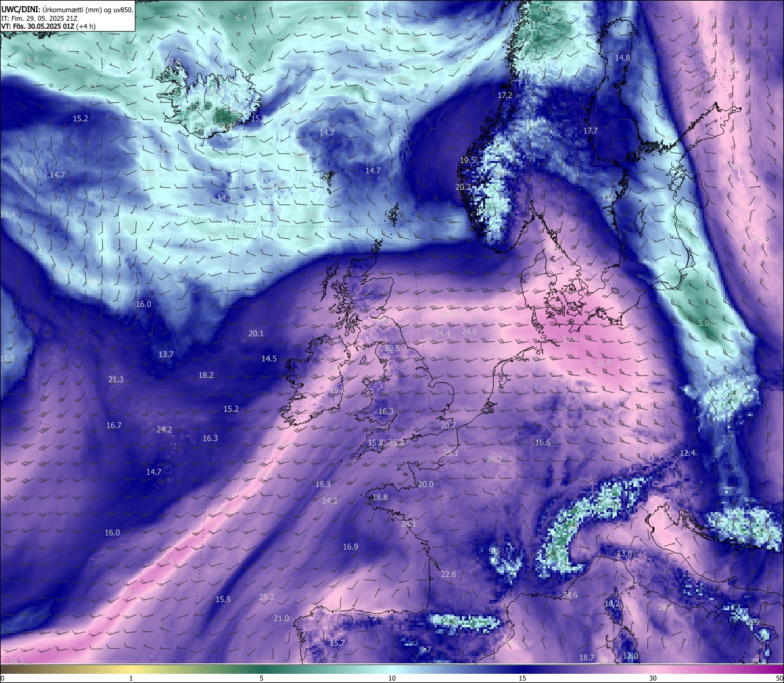Click the map value "10.2"
Viewport: 784px width, 683px height.
click(612, 603)
